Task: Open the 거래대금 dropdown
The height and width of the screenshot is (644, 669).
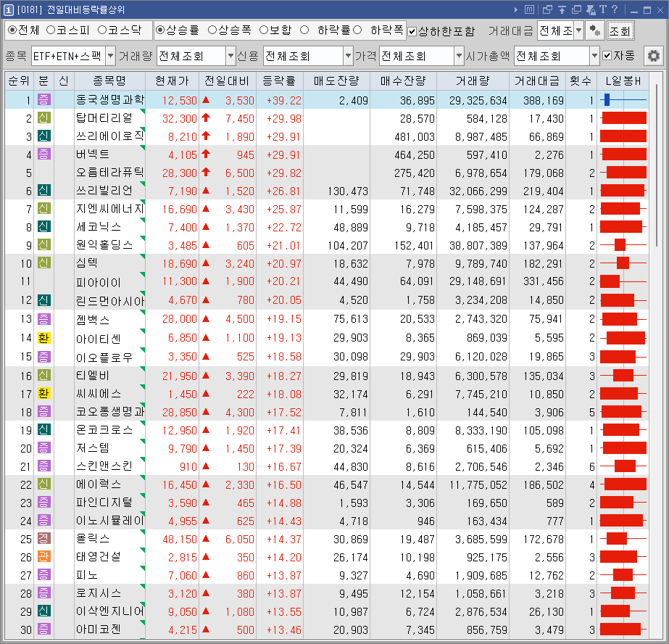Action: point(579,30)
